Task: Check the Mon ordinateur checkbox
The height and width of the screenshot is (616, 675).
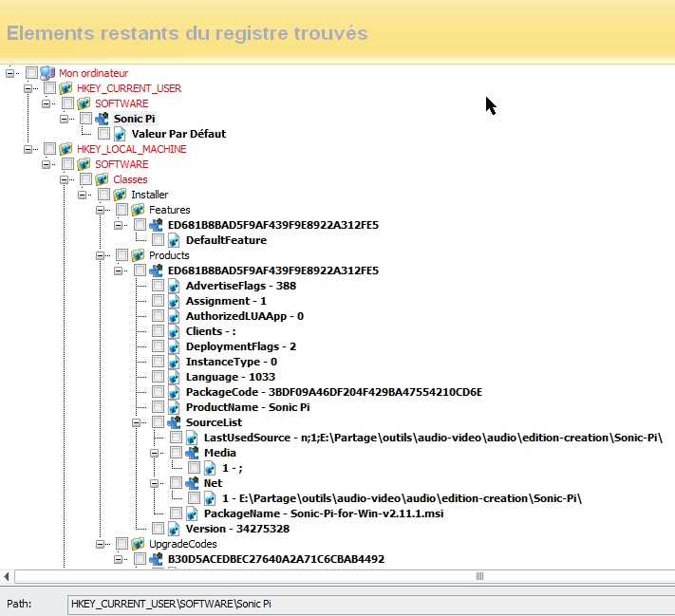Action: pyautogui.click(x=32, y=73)
